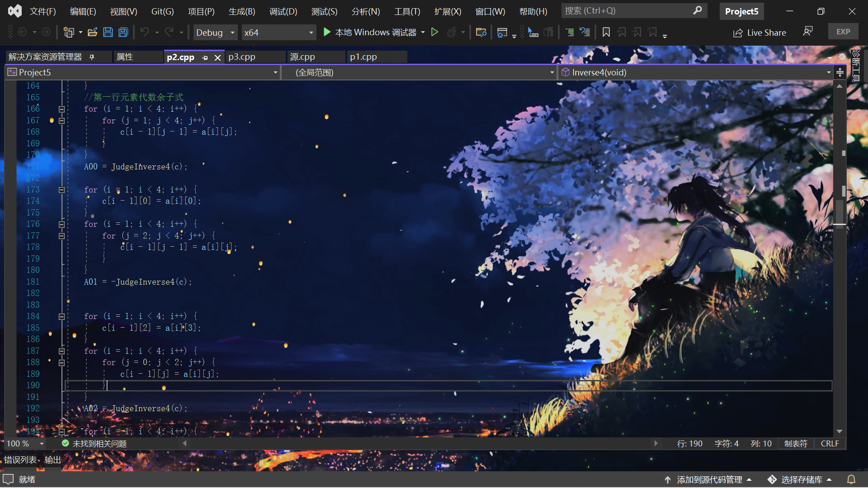
Task: Collapse the for loop at line 184
Action: pyautogui.click(x=61, y=316)
